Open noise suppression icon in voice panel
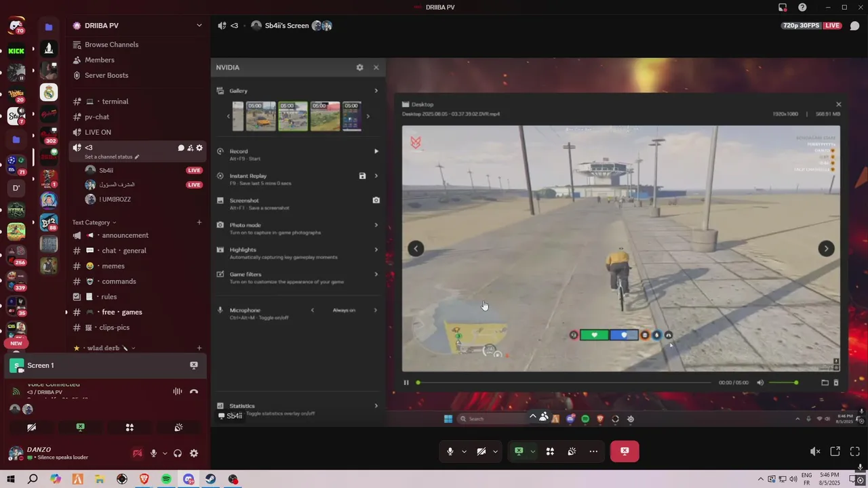Image resolution: width=868 pixels, height=488 pixels. point(178,391)
